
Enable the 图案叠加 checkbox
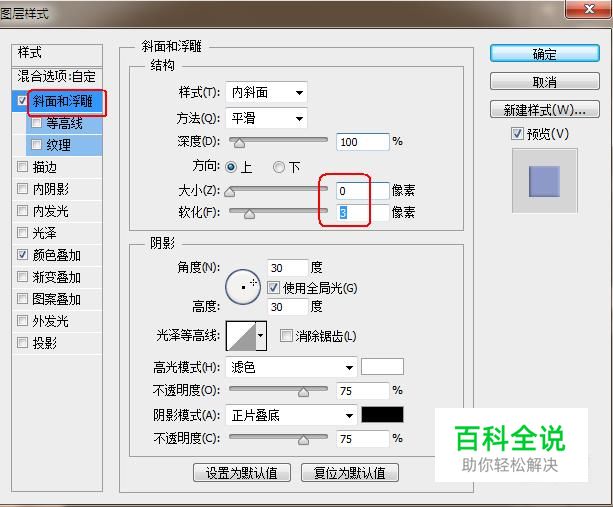[x=22, y=299]
